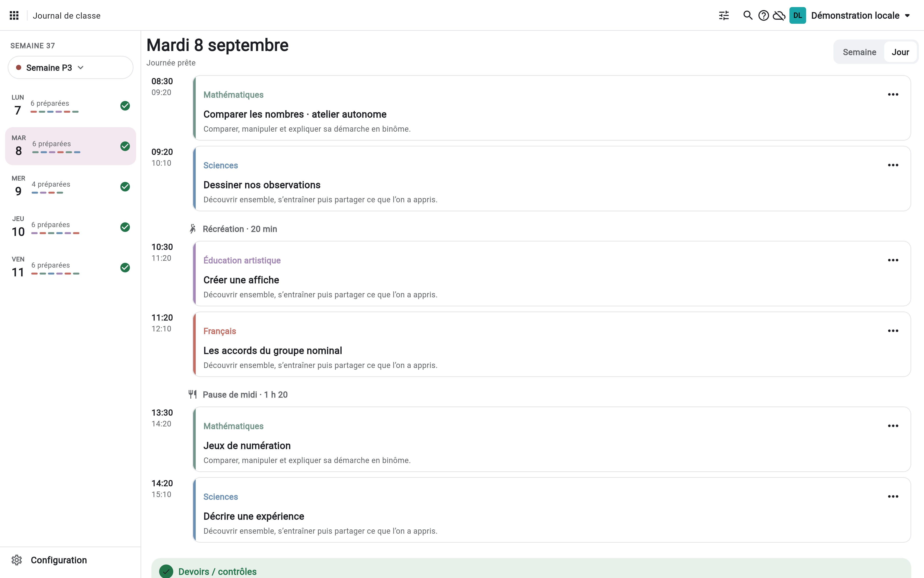Click the Sciences label above Dessiner nos observations
This screenshot has height=578, width=924.
[x=220, y=165]
